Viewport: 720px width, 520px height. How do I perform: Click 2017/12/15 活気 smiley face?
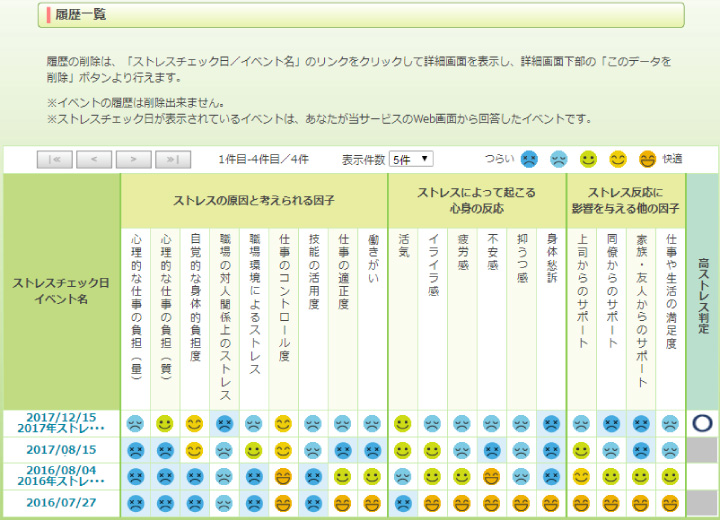click(x=402, y=424)
